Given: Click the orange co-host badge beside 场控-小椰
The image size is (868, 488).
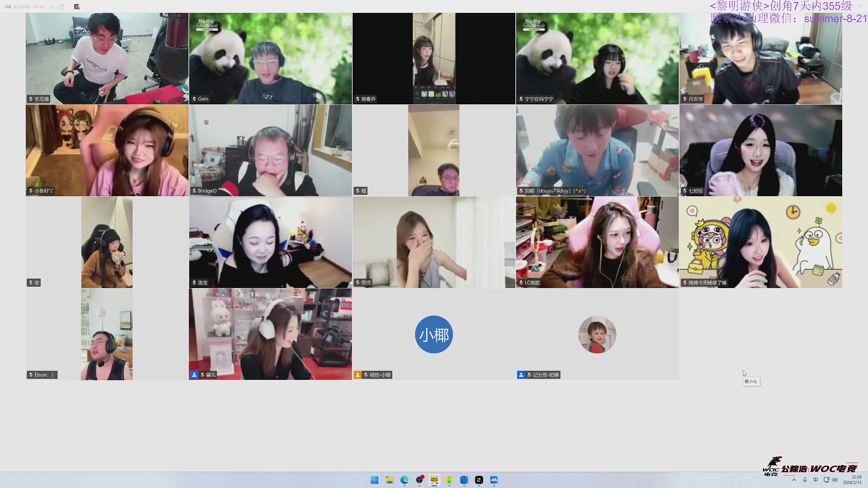Looking at the screenshot, I should pos(357,375).
